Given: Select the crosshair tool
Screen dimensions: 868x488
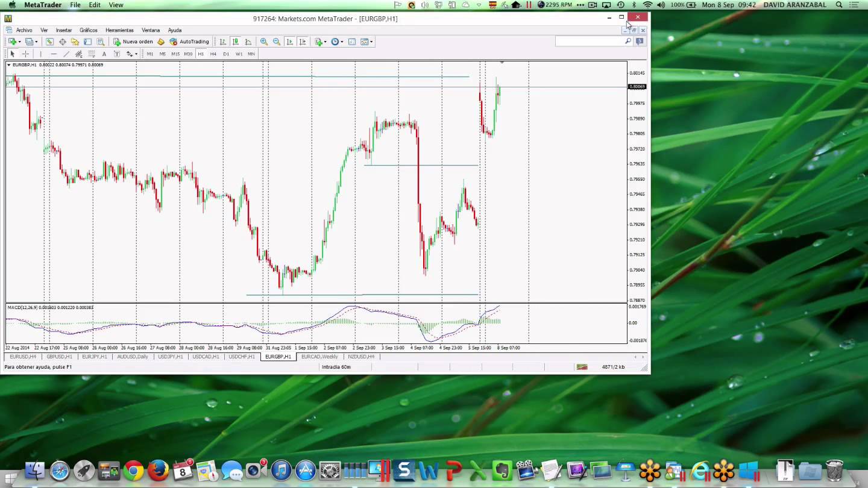Looking at the screenshot, I should [x=25, y=54].
